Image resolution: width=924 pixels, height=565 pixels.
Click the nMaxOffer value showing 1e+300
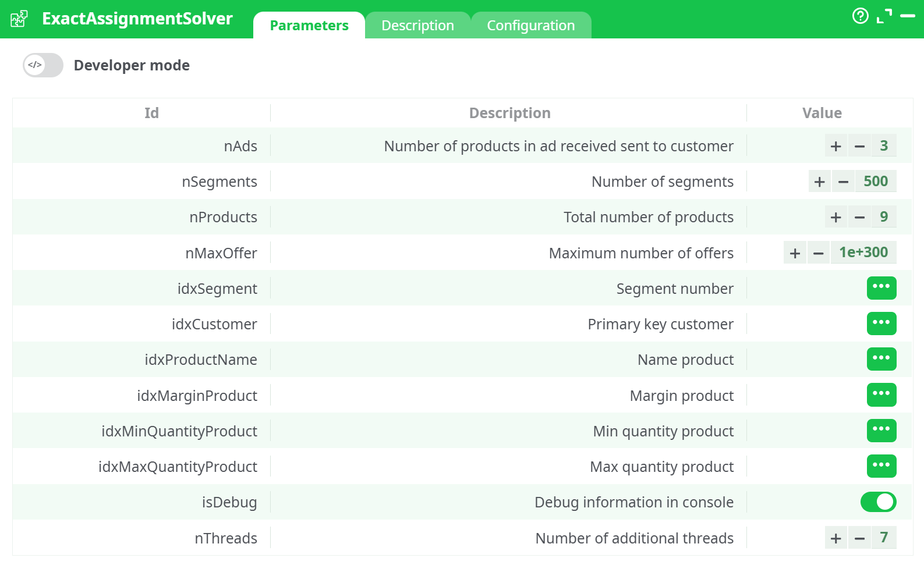point(863,252)
